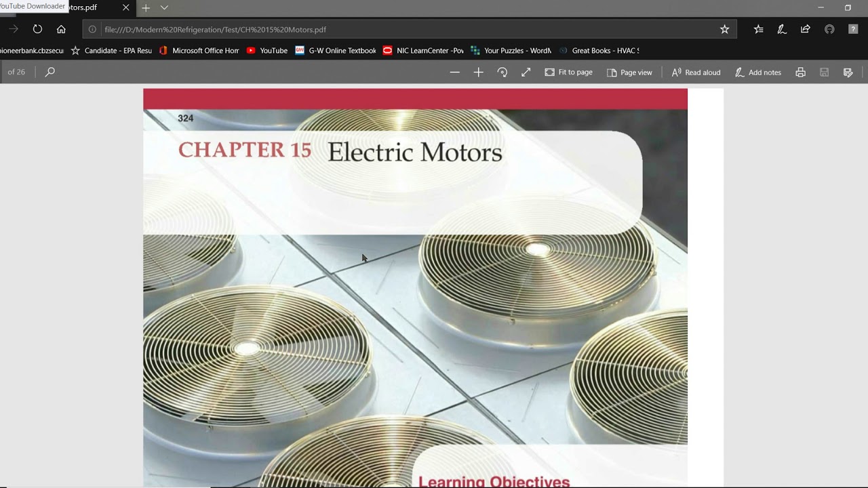
Task: Refresh the current page
Action: point(37,29)
